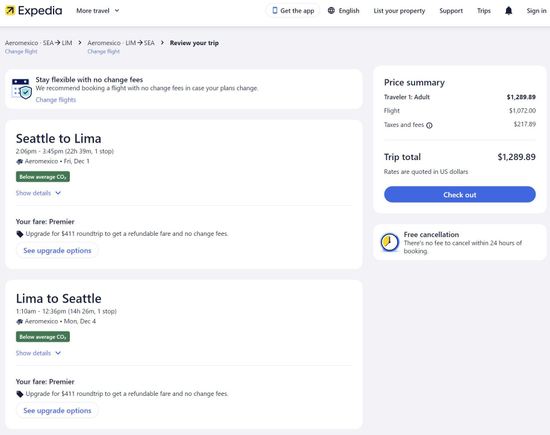Click the Change flights link in the flexible banner

[56, 100]
